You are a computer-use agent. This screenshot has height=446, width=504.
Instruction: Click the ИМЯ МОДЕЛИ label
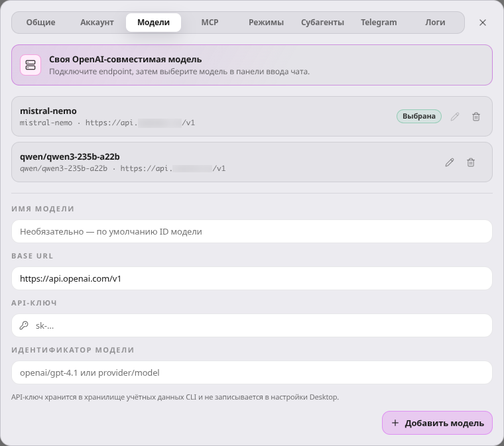[x=42, y=209]
